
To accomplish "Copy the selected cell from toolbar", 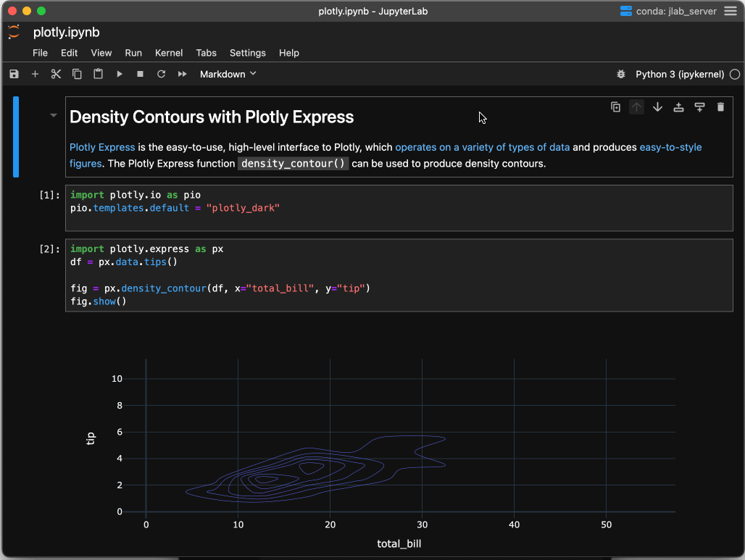I will click(x=77, y=74).
